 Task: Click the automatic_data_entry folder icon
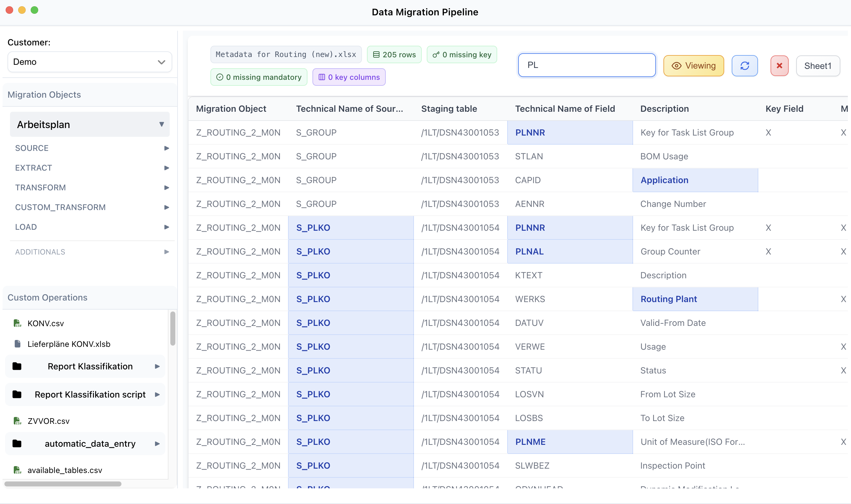17,443
